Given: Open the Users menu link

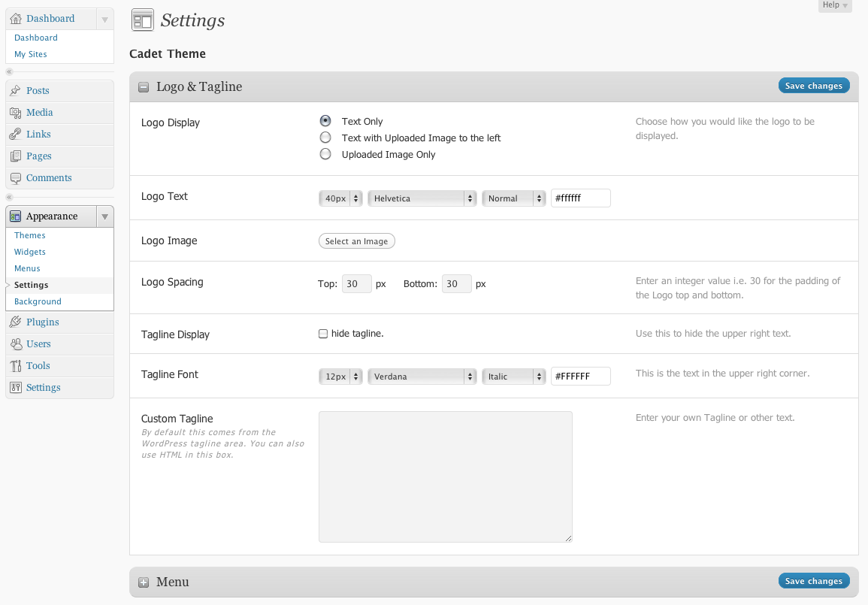Looking at the screenshot, I should tap(38, 343).
